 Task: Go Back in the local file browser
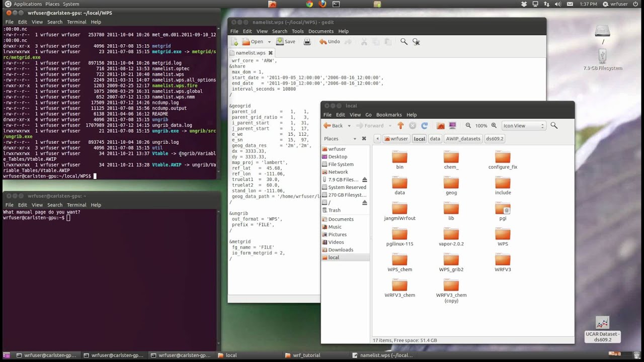pos(333,126)
